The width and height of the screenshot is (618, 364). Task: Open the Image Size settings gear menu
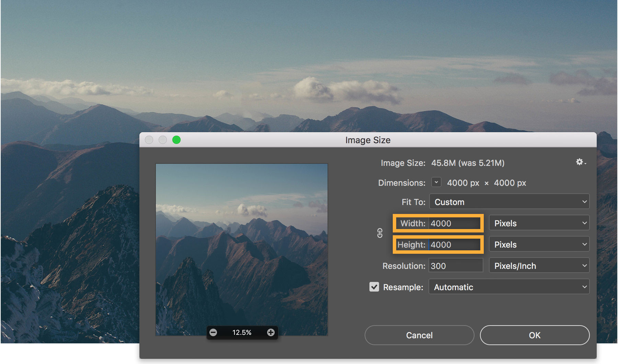(x=580, y=162)
